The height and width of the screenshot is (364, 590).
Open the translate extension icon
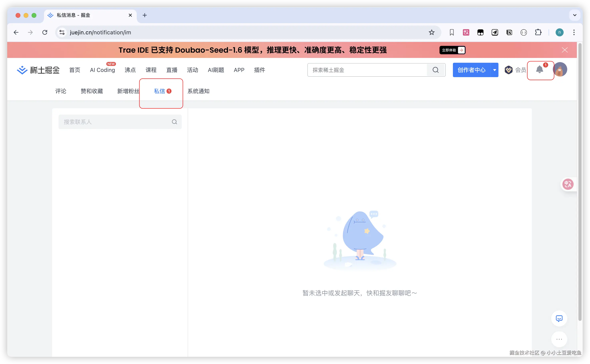[x=466, y=32]
